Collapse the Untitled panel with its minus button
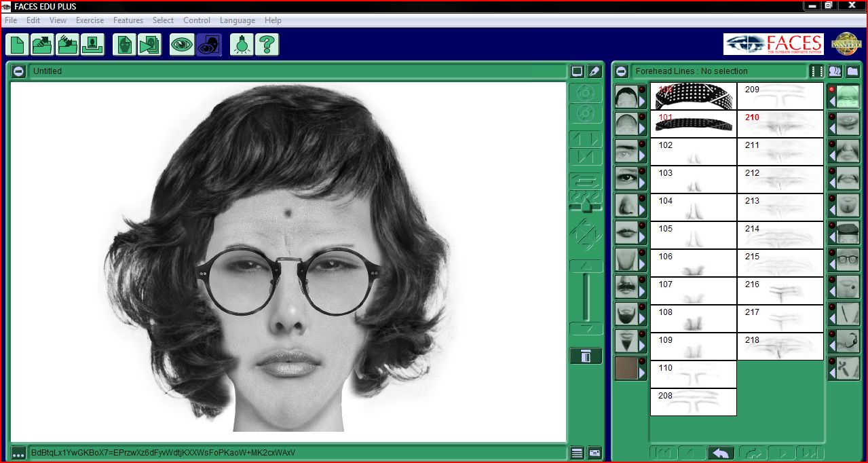 click(x=18, y=71)
